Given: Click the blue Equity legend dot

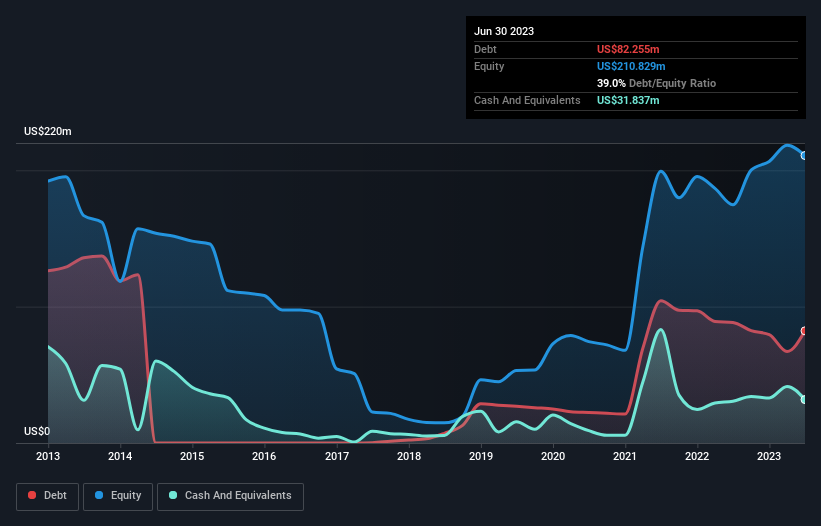Looking at the screenshot, I should (x=99, y=495).
